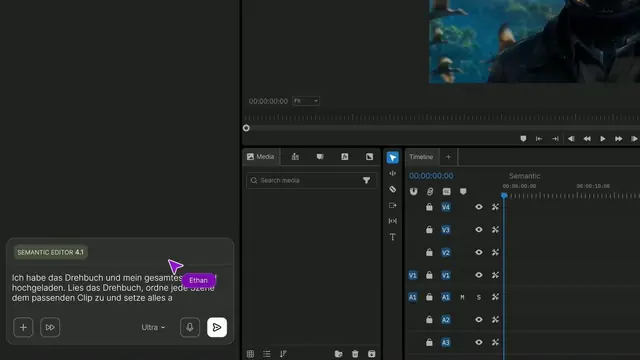
Task: Open the transitions panel tab
Action: click(x=369, y=157)
